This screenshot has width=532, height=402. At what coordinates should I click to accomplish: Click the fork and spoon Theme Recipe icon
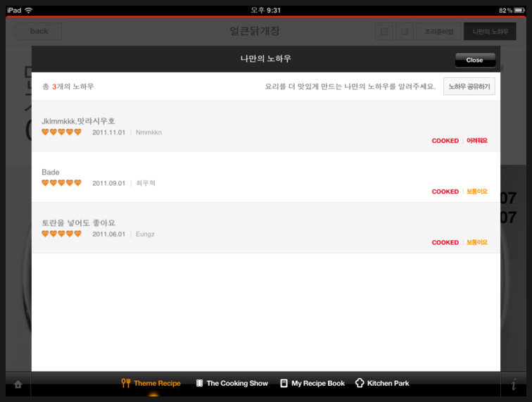[x=125, y=383]
